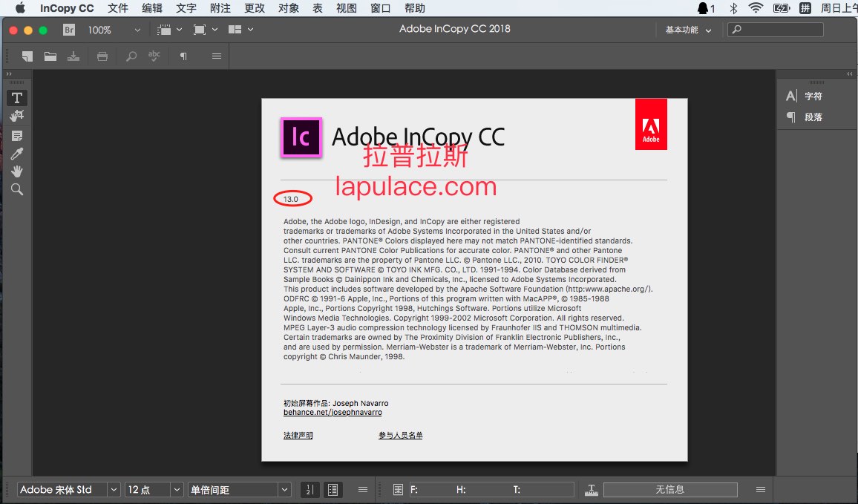The height and width of the screenshot is (504, 858).
Task: Select the Position tool
Action: [17, 116]
